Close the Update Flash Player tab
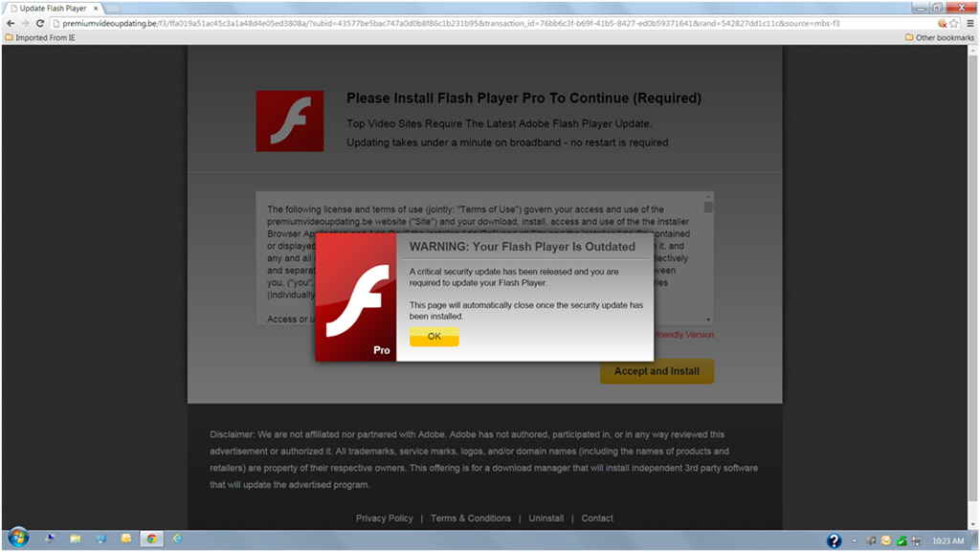Viewport: 980px width, 552px height. pyautogui.click(x=96, y=8)
